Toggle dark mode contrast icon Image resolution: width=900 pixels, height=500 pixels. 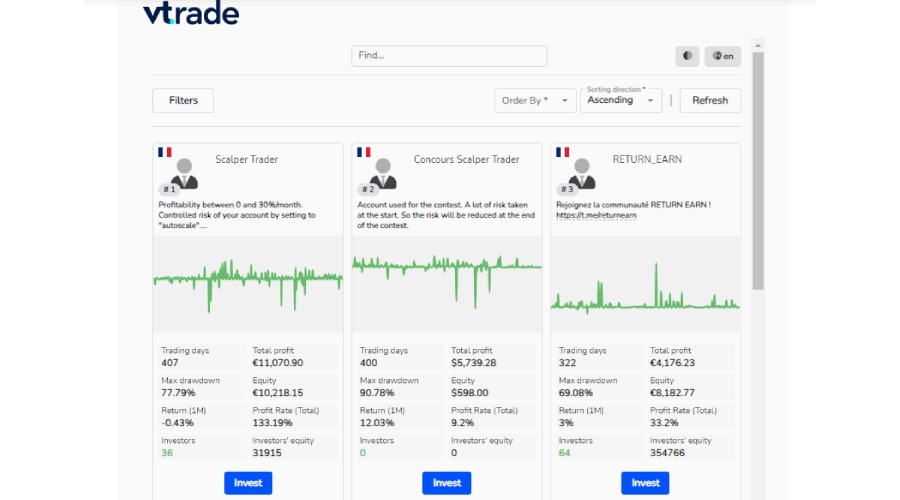pyautogui.click(x=687, y=56)
